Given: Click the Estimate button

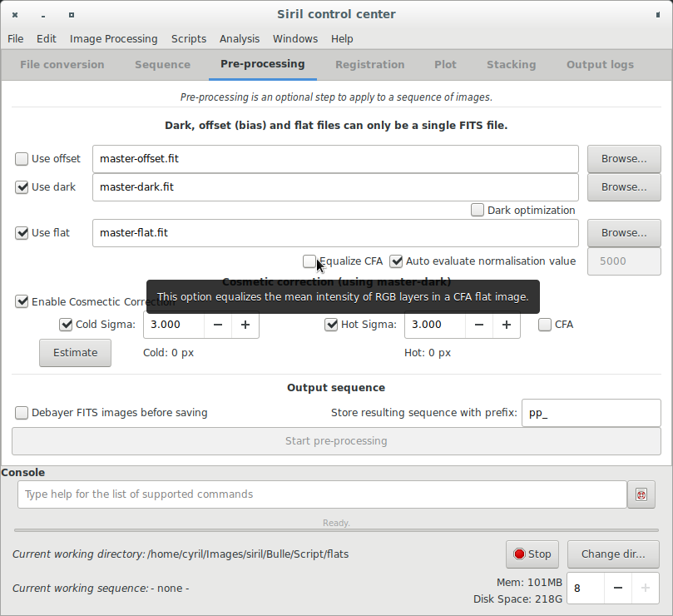Looking at the screenshot, I should (76, 353).
